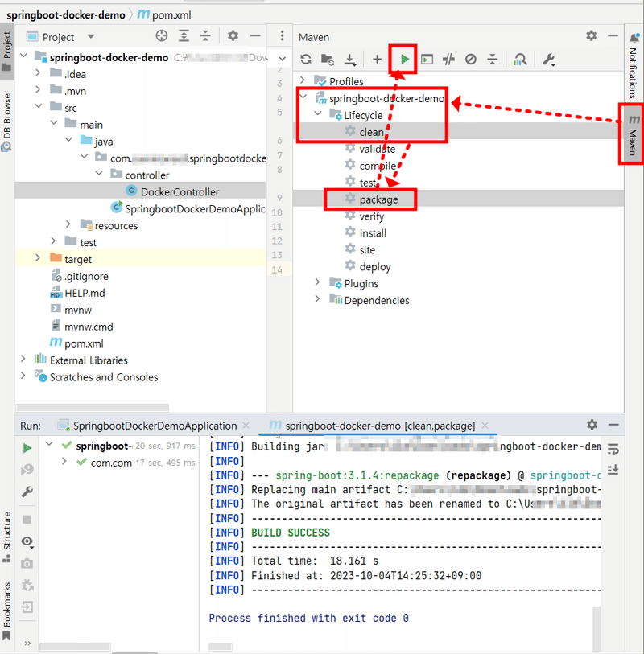Open Execute Maven Goal icon
644x654 pixels.
coord(427,60)
